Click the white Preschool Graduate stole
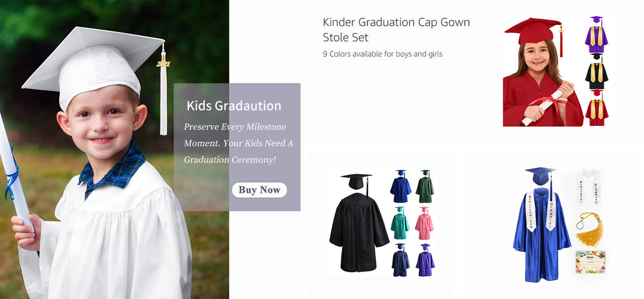 pos(589,187)
